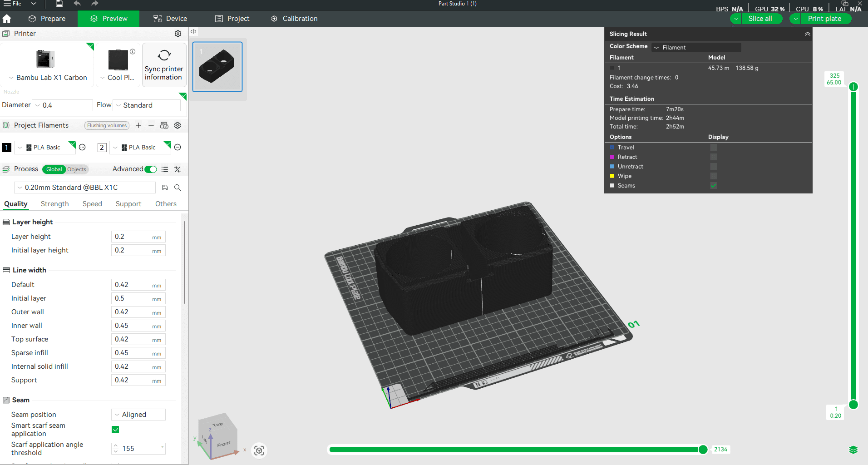
Task: Select Global process mode
Action: [54, 169]
